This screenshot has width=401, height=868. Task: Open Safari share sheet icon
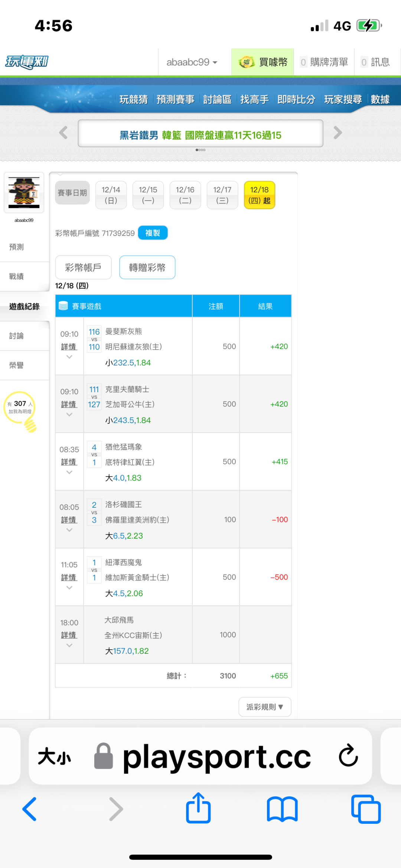[198, 808]
